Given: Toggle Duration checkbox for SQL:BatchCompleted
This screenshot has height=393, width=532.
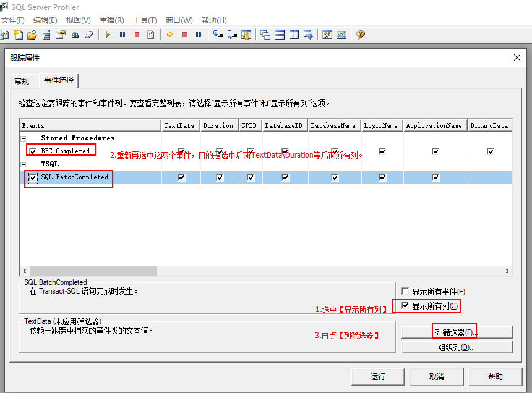Looking at the screenshot, I should click(x=220, y=177).
